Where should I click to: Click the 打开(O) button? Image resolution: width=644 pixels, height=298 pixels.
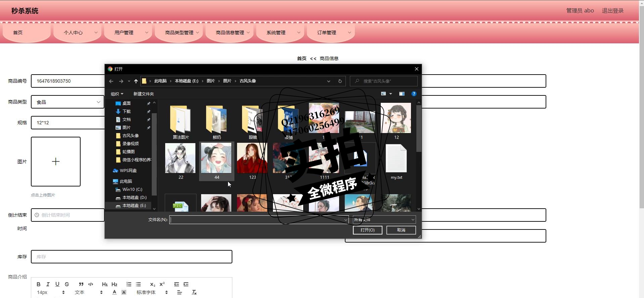pos(367,230)
